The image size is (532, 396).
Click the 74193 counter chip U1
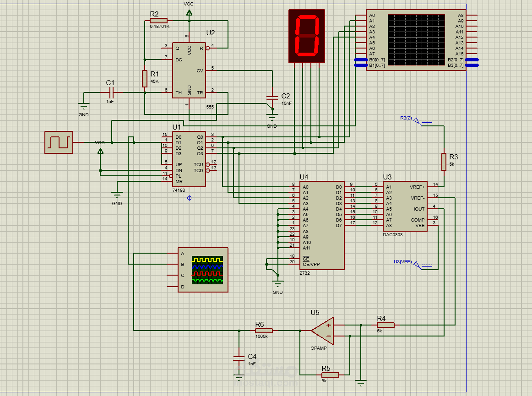(x=189, y=159)
